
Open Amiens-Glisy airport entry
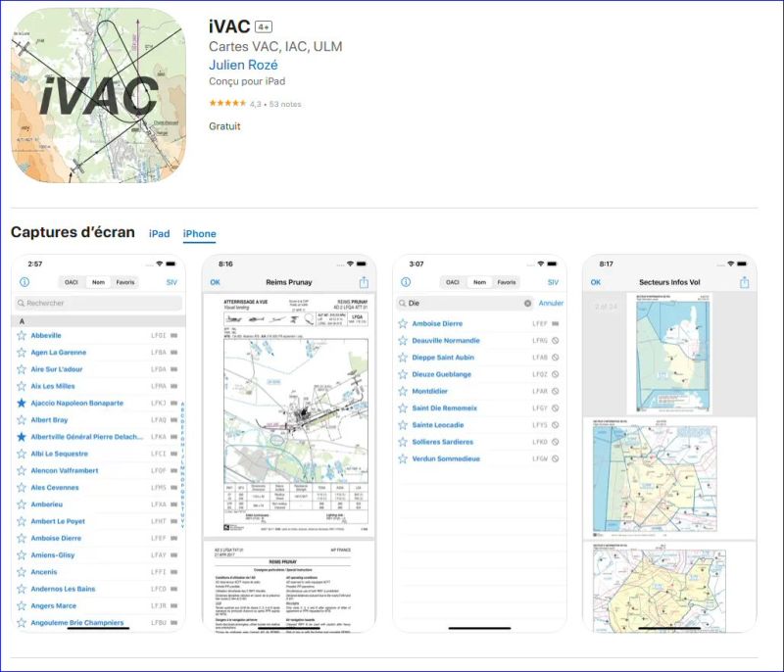point(97,555)
